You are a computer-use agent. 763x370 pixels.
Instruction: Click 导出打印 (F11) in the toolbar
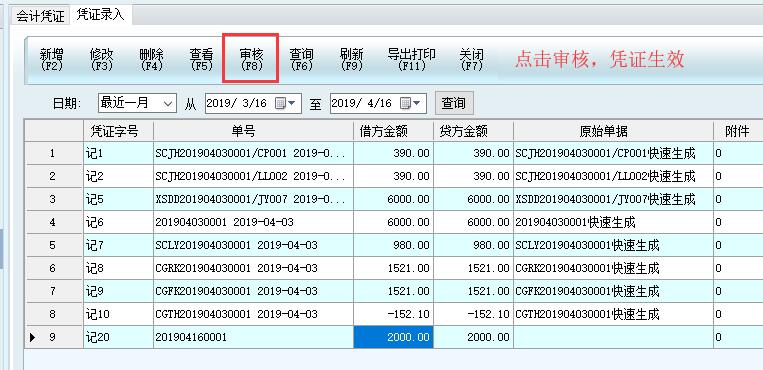411,59
